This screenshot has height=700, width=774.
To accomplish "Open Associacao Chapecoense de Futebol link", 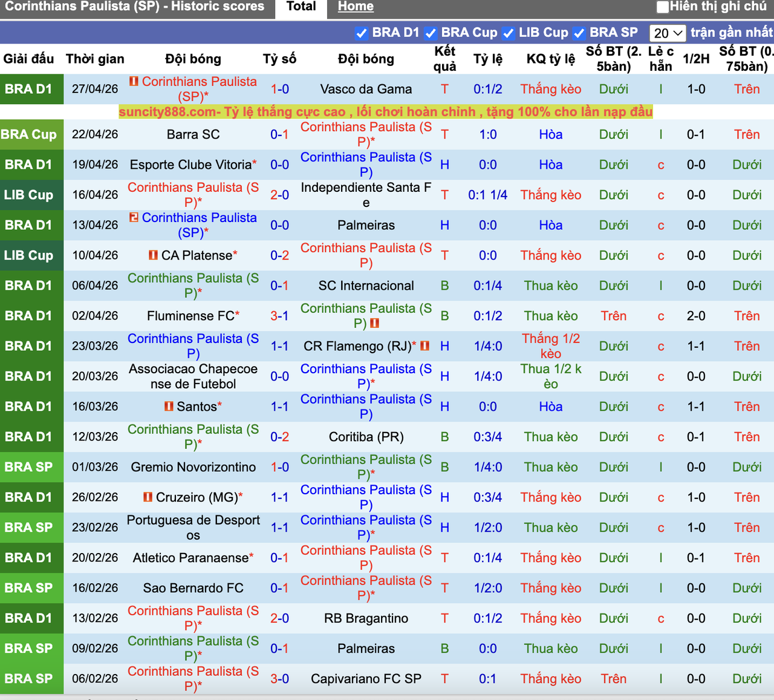I will (x=193, y=376).
